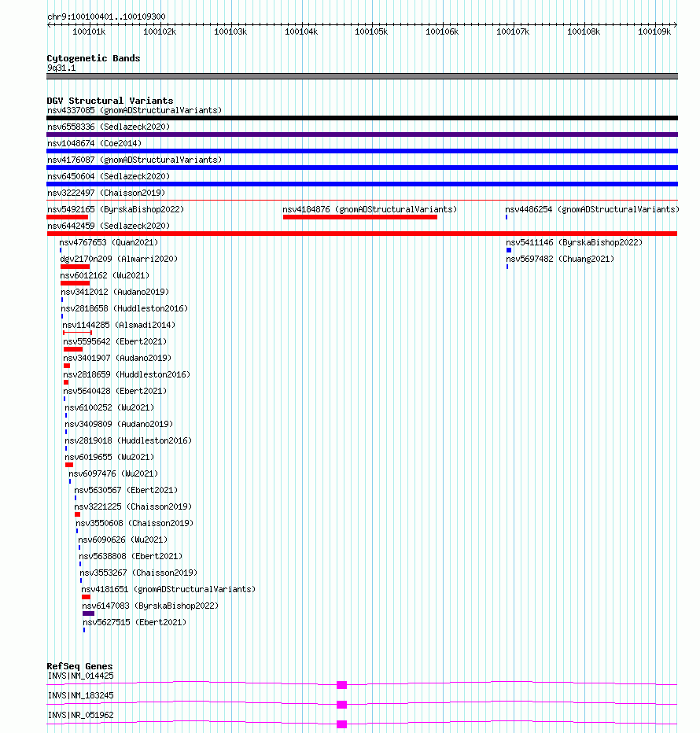Open nsv6090626 (Wu2021) label

(x=123, y=540)
